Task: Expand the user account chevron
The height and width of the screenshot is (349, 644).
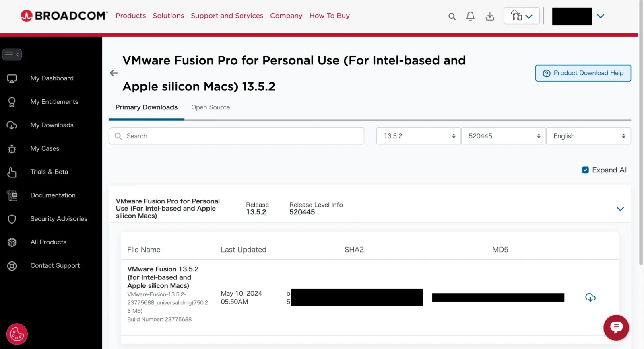Action: point(601,16)
